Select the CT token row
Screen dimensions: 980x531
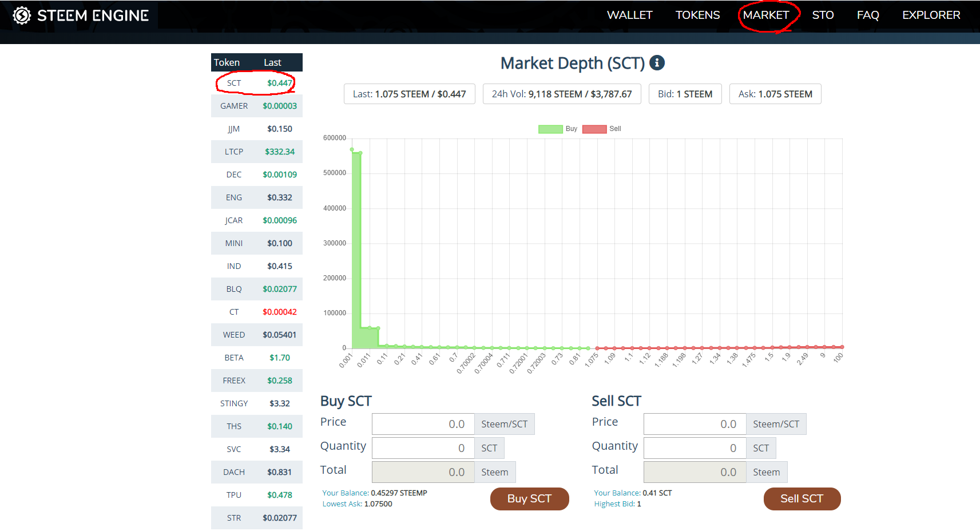257,312
